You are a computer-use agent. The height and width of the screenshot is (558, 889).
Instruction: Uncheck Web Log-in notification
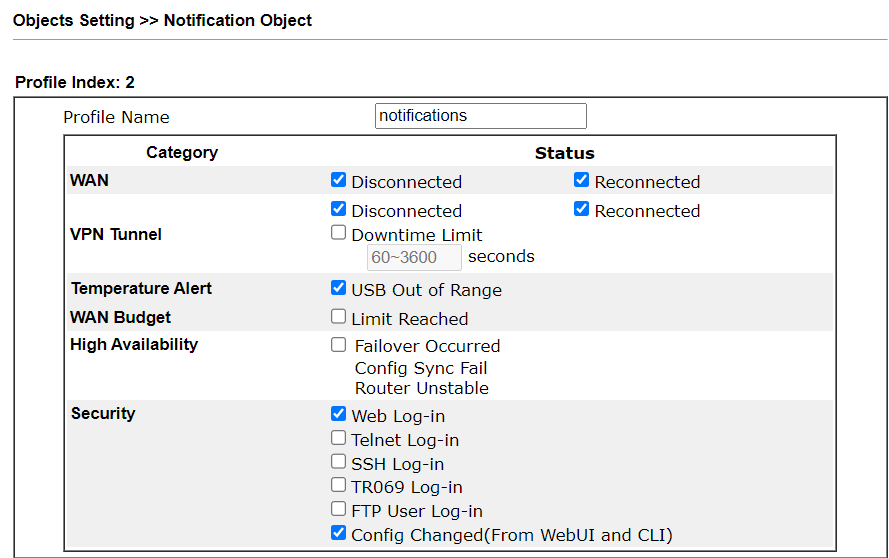pos(338,414)
